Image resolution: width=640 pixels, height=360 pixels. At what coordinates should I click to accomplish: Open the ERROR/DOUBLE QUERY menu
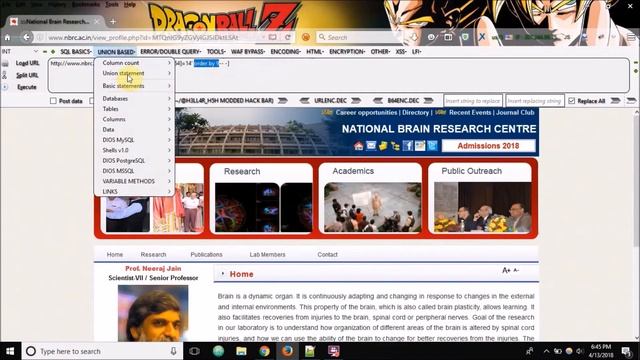click(170, 52)
